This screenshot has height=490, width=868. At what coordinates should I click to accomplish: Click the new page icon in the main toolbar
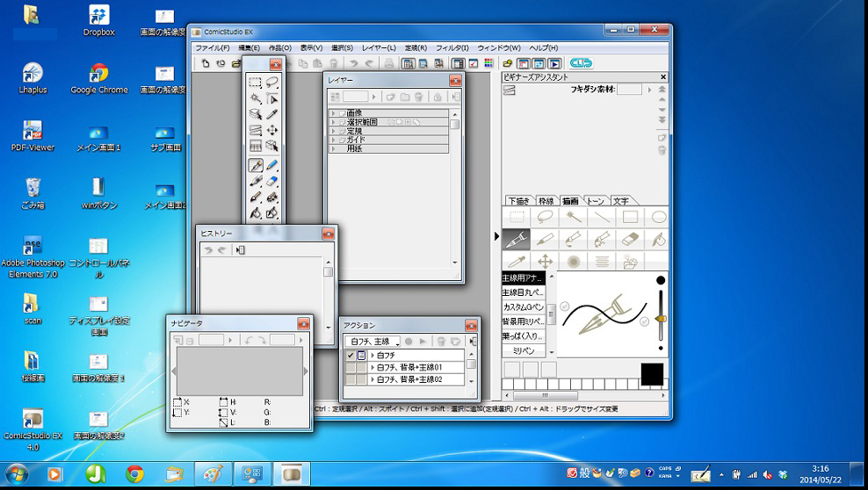(x=205, y=63)
